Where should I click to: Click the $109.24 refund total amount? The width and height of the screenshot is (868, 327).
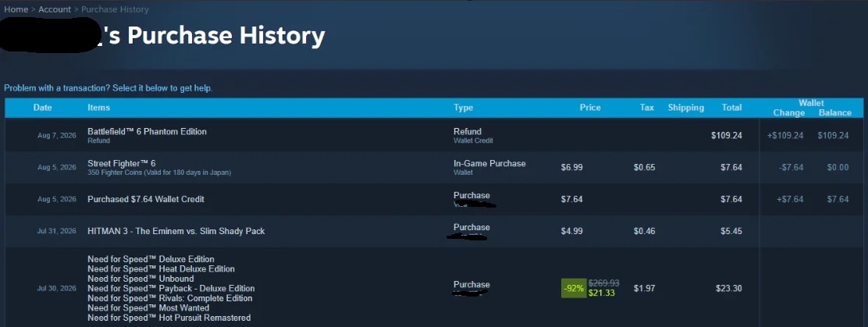point(726,136)
